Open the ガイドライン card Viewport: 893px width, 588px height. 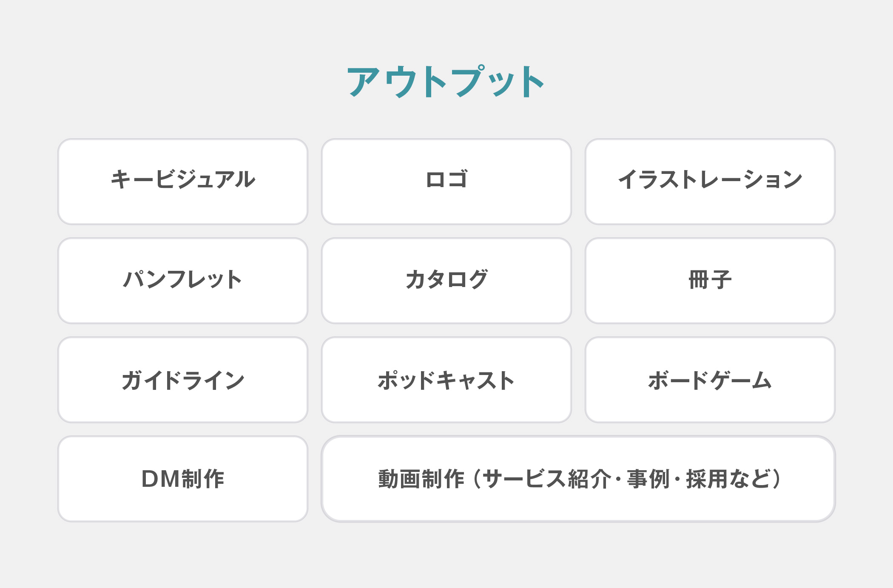coord(183,380)
